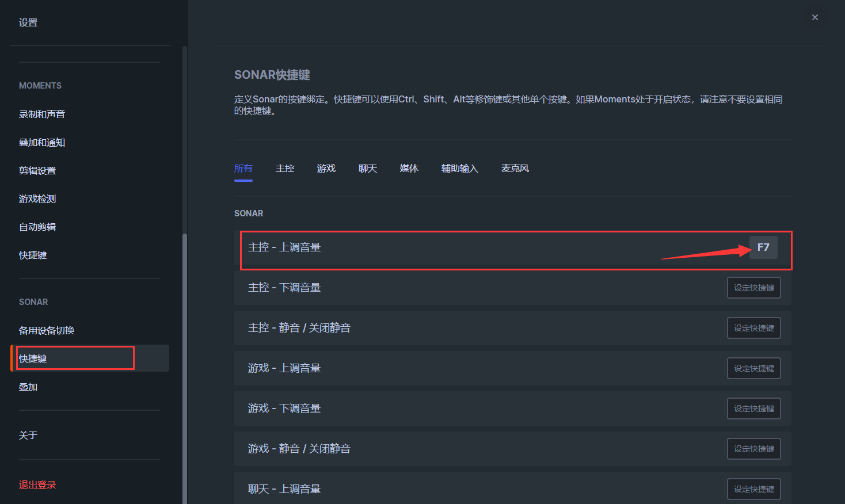This screenshot has width=845, height=504.
Task: Open 录制和声音 settings in the sidebar
Action: (42, 114)
